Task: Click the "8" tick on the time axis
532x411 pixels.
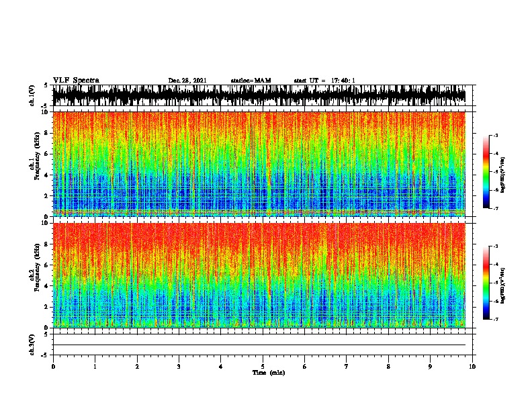Action: click(x=388, y=367)
